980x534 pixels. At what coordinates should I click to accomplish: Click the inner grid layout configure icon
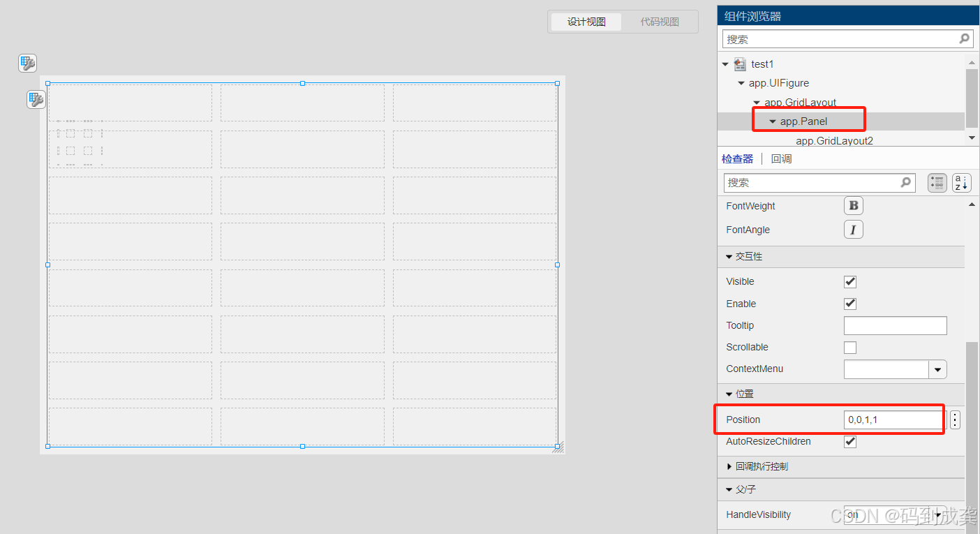coord(36,100)
